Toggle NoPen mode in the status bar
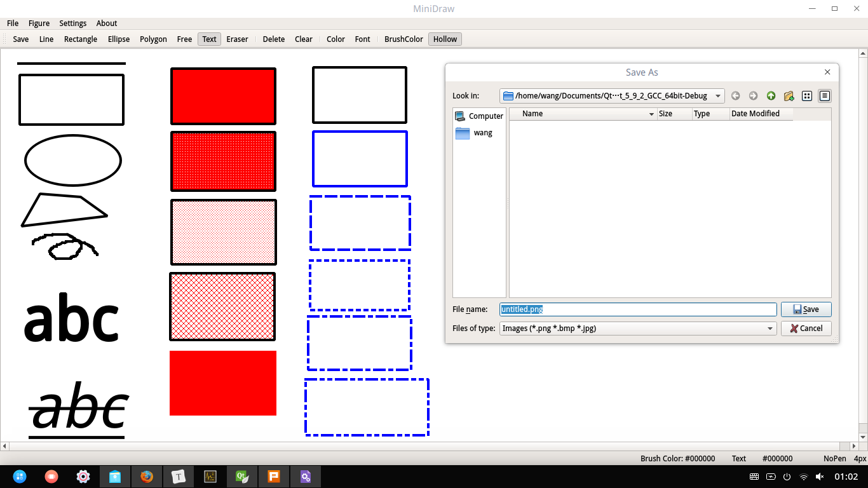 (x=834, y=458)
